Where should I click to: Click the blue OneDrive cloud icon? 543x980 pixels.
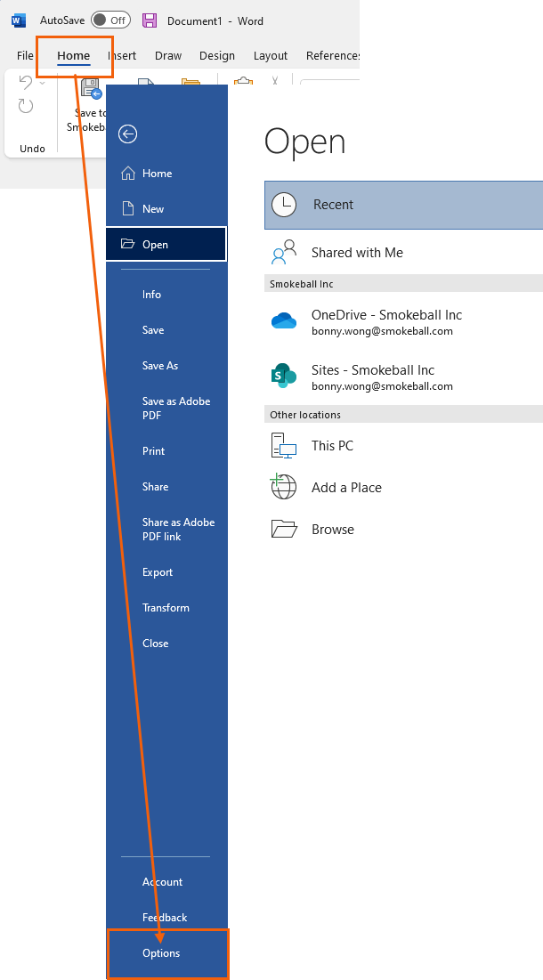pos(284,321)
